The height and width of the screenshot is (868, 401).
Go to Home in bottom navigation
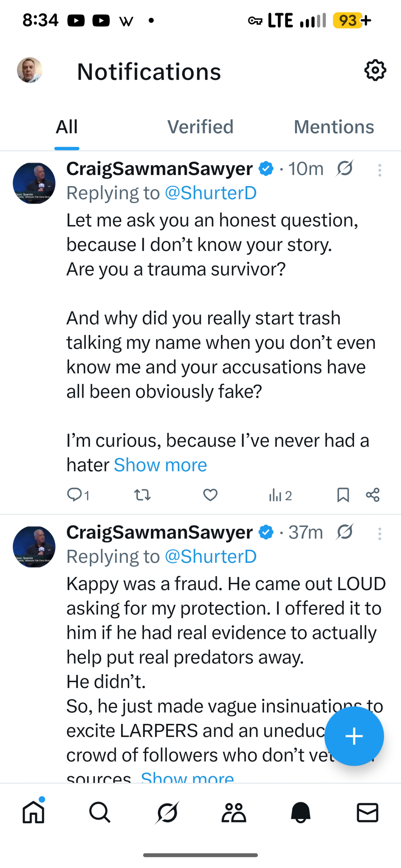click(33, 812)
